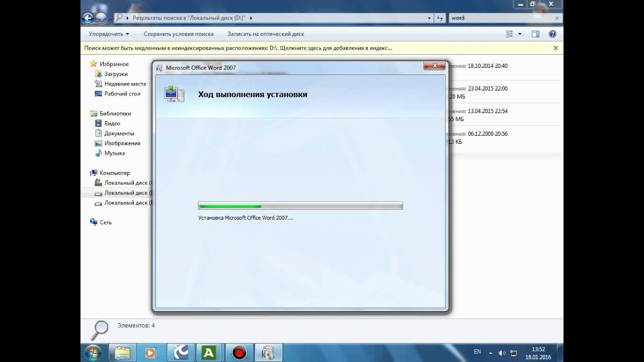This screenshot has width=644, height=362.
Task: Dismiss the yellow indexing notification bar
Action: [555, 48]
